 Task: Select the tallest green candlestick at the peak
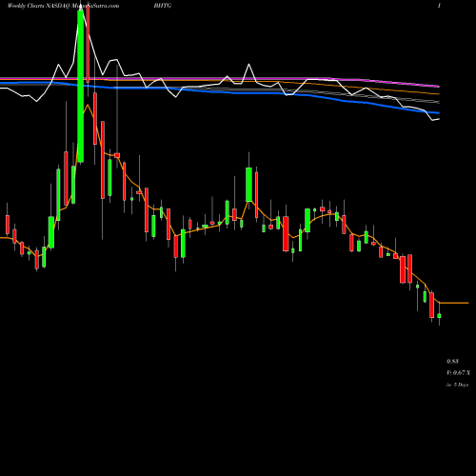point(81,86)
